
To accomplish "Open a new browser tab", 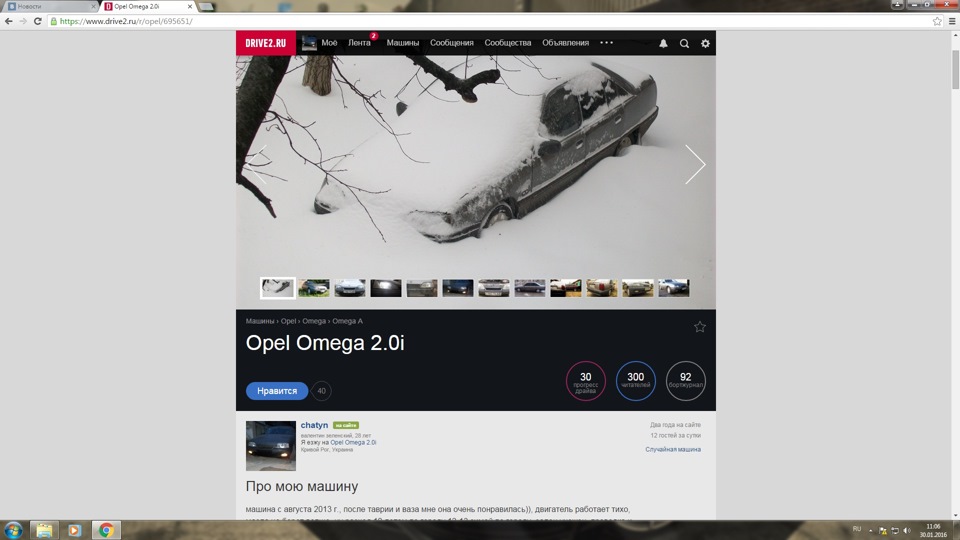I will (x=207, y=7).
